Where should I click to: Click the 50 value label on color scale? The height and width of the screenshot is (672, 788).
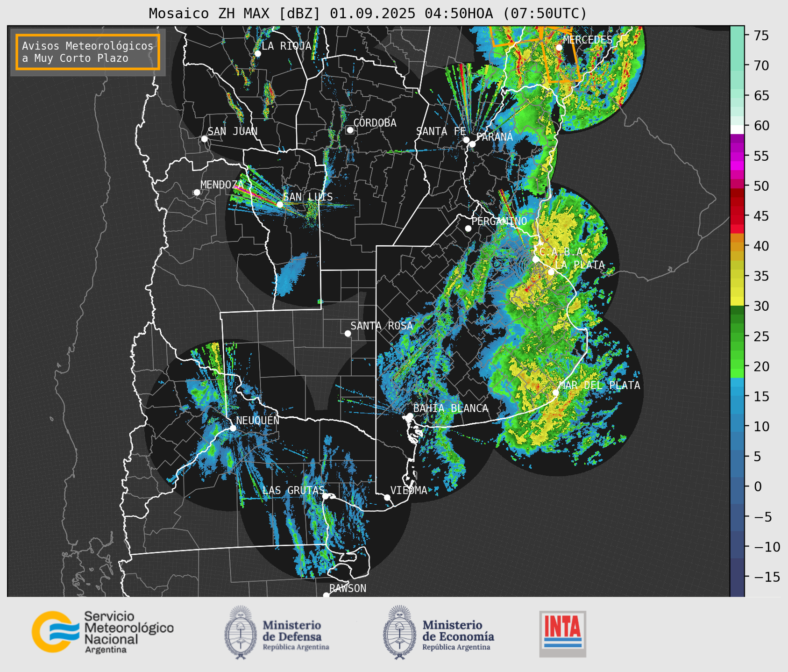pos(761,186)
